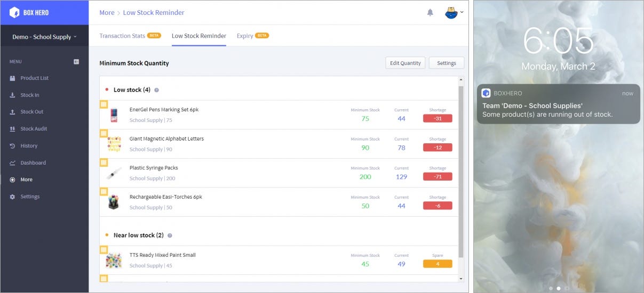Click the orange spare badge showing 4
Image resolution: width=644 pixels, height=293 pixels.
[x=438, y=264]
